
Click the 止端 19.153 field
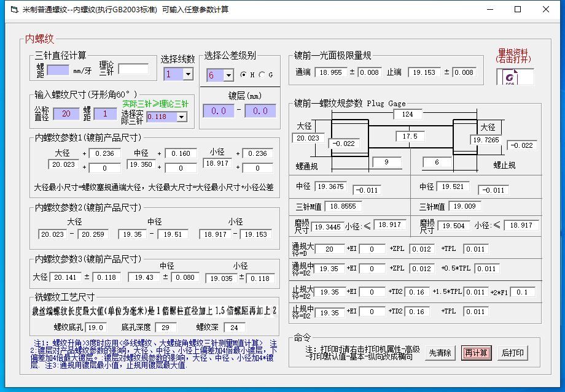coord(424,72)
